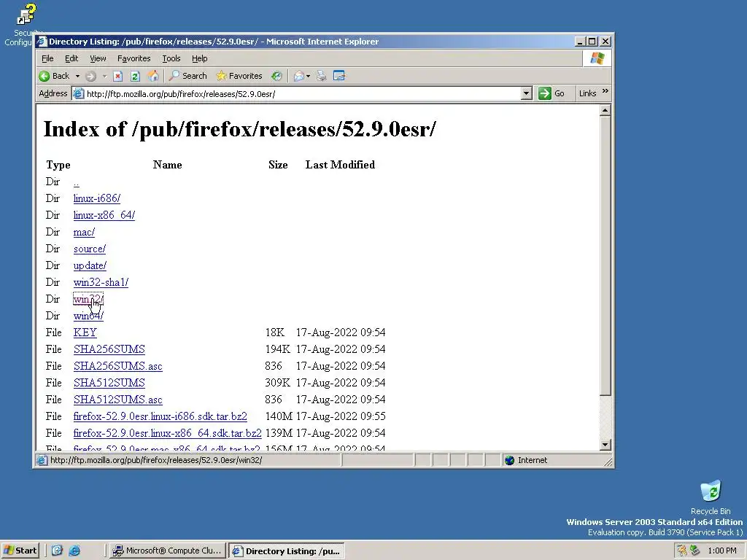Viewport: 747px width, 560px height.
Task: Launch Internet Explorer from quick launch
Action: coord(74,551)
